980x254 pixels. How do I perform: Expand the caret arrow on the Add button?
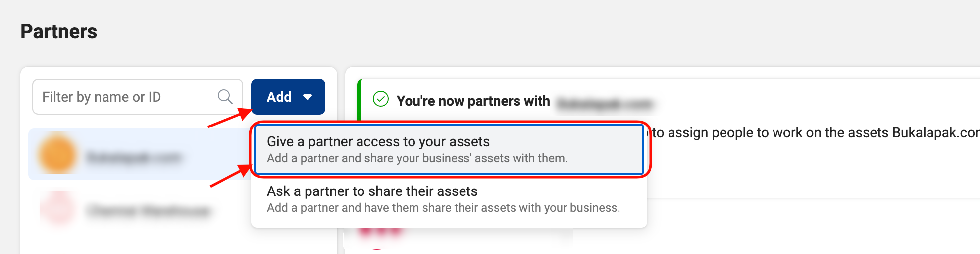click(308, 97)
